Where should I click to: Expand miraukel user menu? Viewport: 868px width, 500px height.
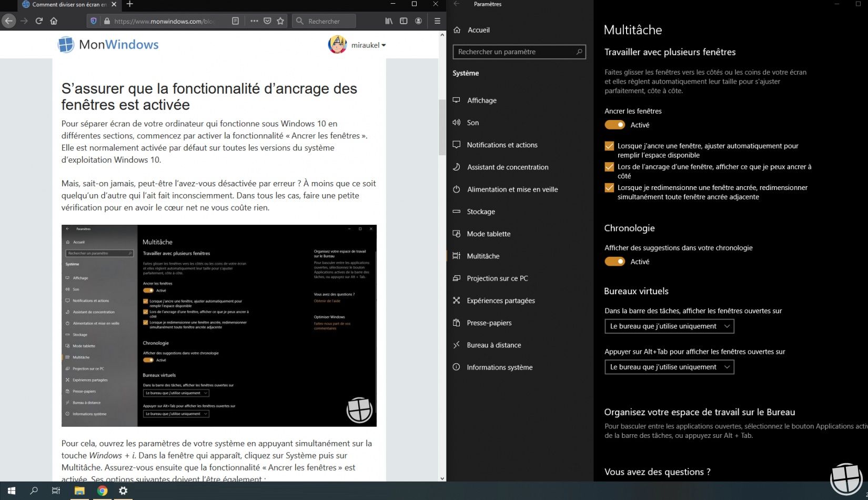click(369, 45)
